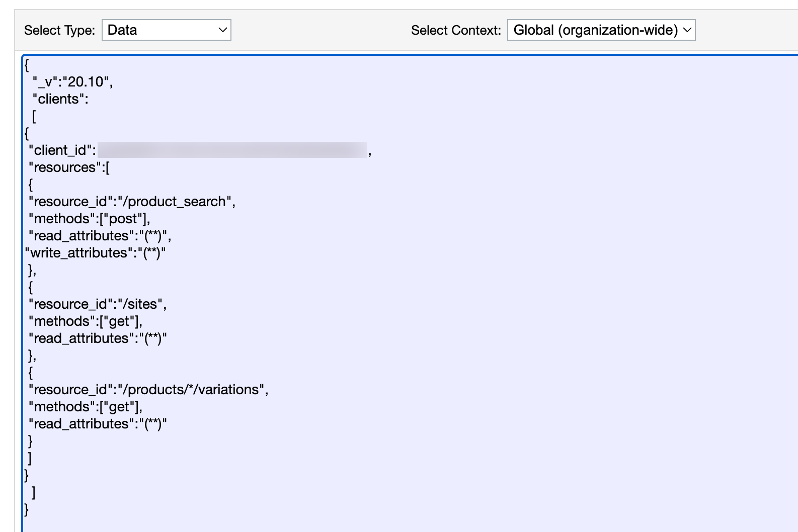Screen dimensions: 798x532
Task: Click the "Select Type:" label
Action: (59, 31)
